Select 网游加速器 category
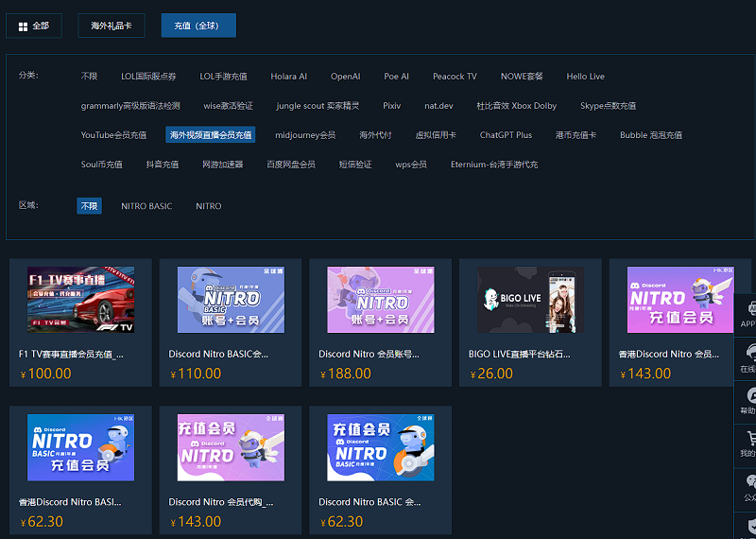 point(223,165)
